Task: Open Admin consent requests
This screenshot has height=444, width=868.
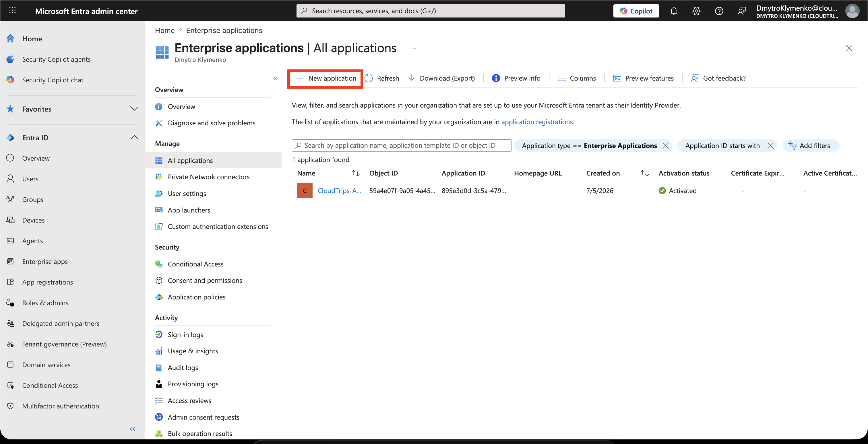Action: point(204,417)
